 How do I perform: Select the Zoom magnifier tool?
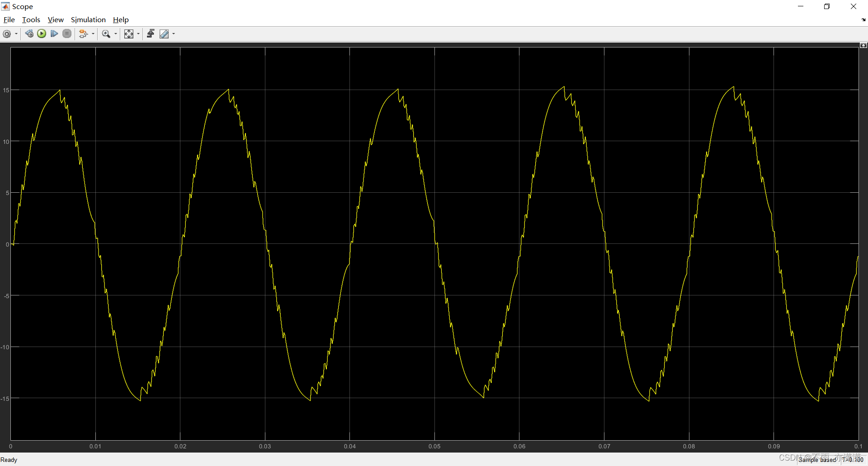click(x=106, y=34)
